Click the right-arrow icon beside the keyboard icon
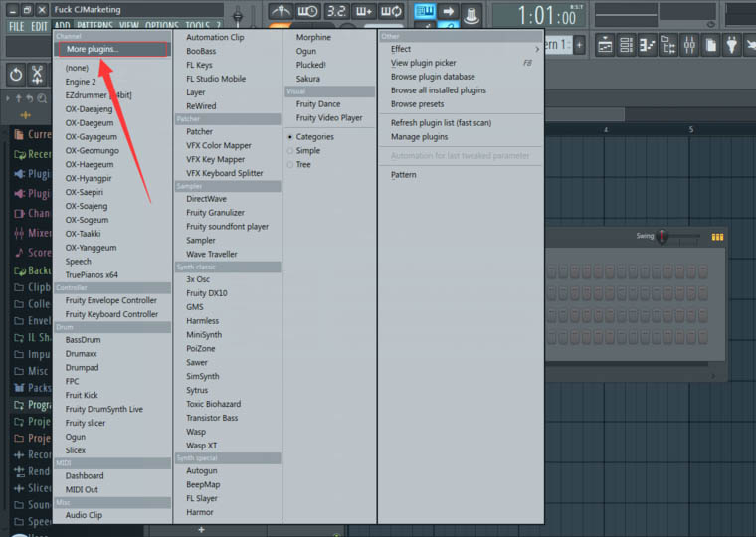Viewport: 756px width, 537px height. (448, 11)
